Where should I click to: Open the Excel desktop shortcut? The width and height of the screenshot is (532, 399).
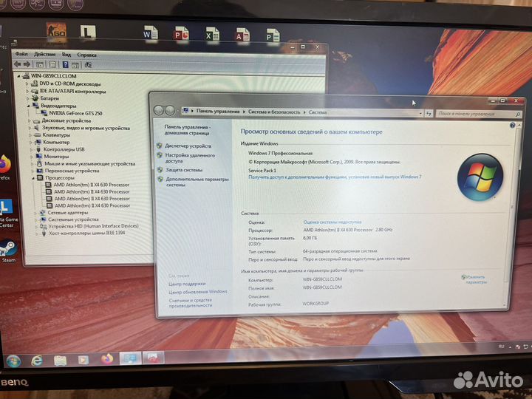pyautogui.click(x=212, y=34)
